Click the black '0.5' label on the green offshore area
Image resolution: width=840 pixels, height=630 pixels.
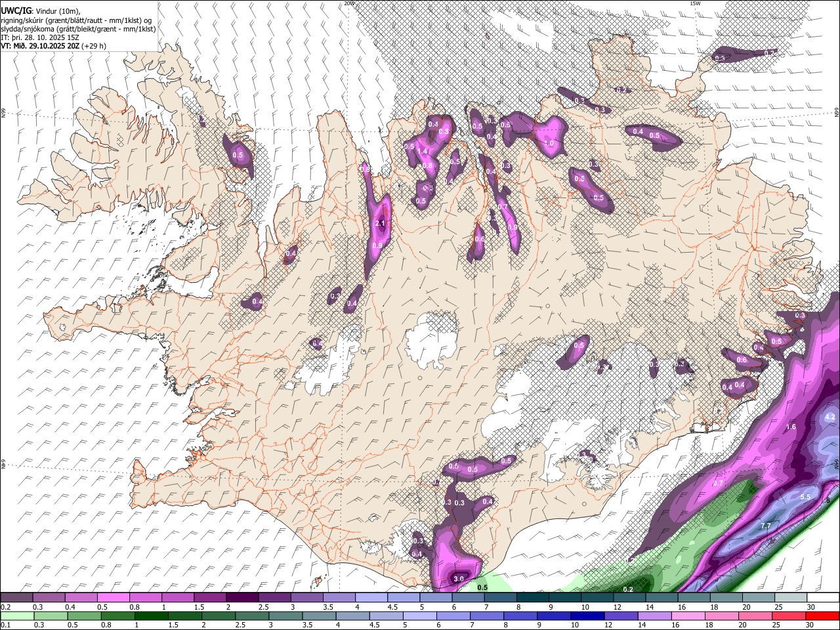pos(482,587)
